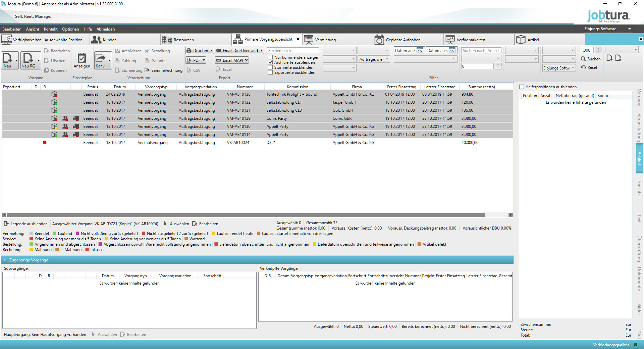The width and height of the screenshot is (644, 349).
Task: Click the Suchen nach Projekt field
Action: click(481, 51)
